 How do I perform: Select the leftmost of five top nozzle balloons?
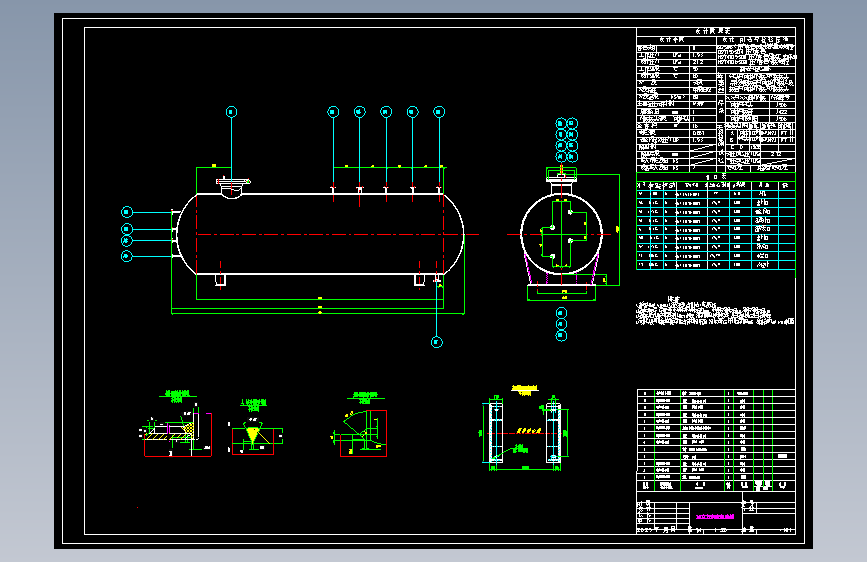333,112
